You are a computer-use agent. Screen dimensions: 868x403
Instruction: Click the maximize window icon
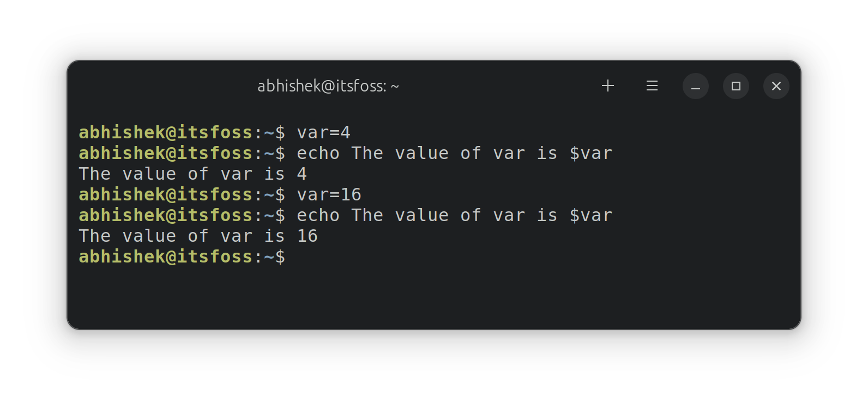coord(736,86)
